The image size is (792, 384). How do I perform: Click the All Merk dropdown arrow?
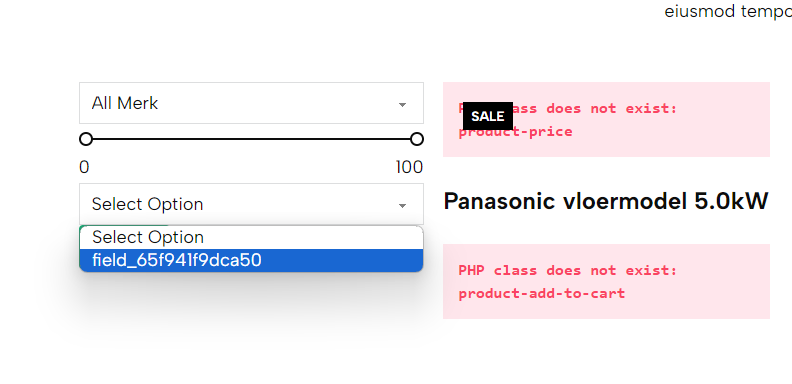tap(402, 105)
